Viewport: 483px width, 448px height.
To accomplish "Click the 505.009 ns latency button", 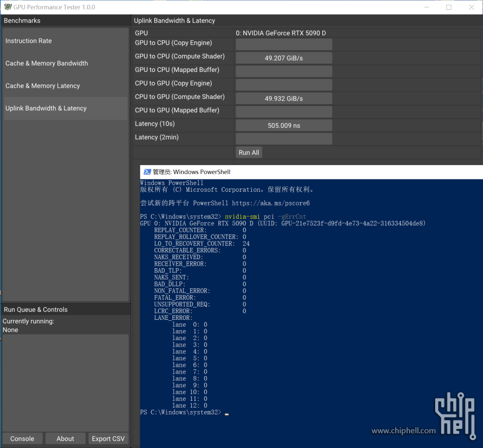I will coord(284,125).
